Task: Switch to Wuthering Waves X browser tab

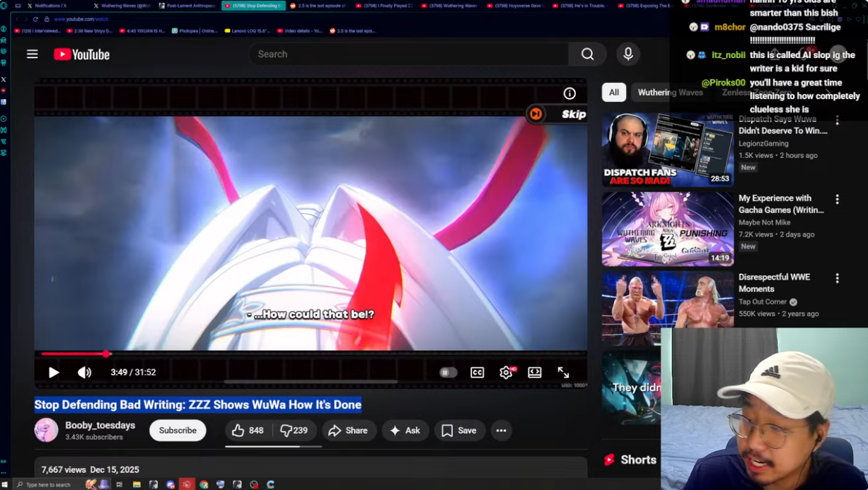Action: click(122, 6)
